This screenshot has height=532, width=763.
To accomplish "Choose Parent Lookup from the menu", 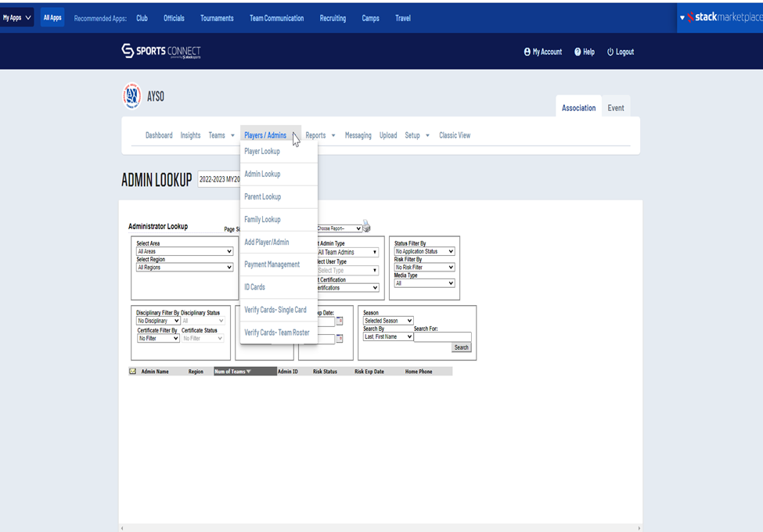I will (262, 196).
